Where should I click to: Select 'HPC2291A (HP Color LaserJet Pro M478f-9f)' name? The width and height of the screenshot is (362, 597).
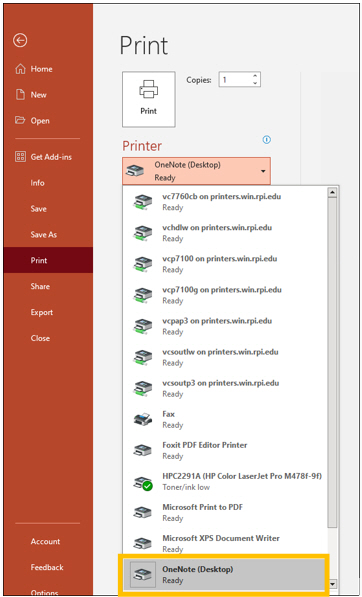coord(242,476)
